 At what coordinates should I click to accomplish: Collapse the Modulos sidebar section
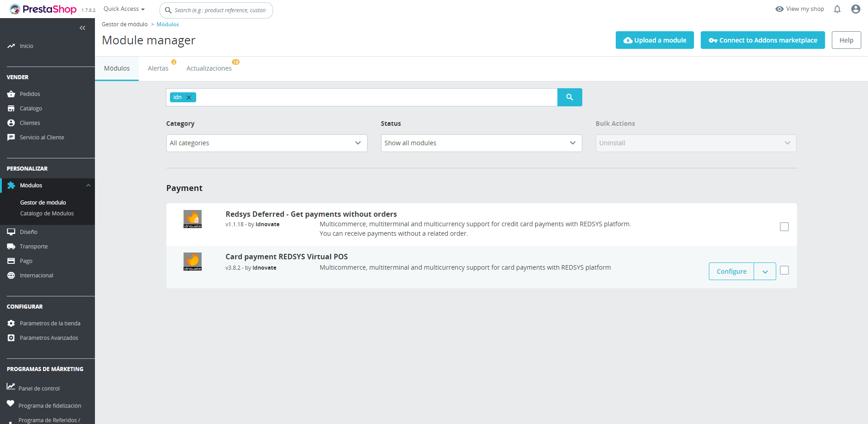pyautogui.click(x=89, y=186)
